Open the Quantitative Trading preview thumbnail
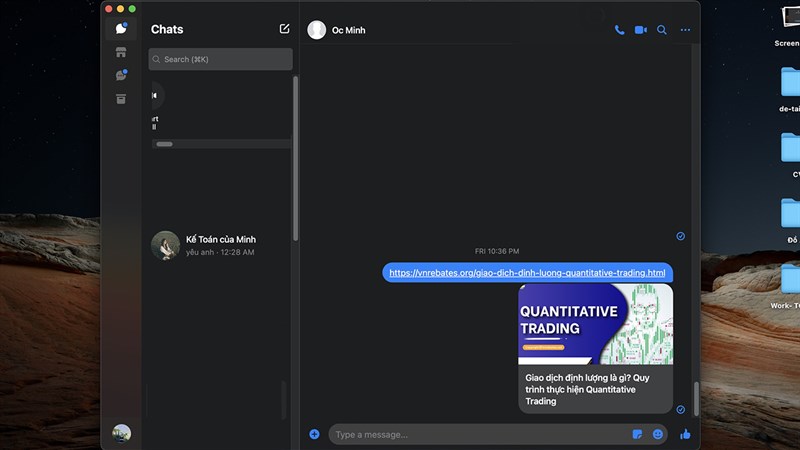Screen dimensions: 800x450 click(x=595, y=324)
